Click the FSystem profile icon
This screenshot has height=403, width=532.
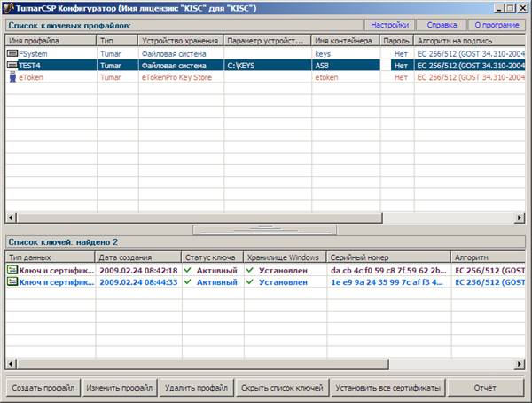(x=12, y=53)
